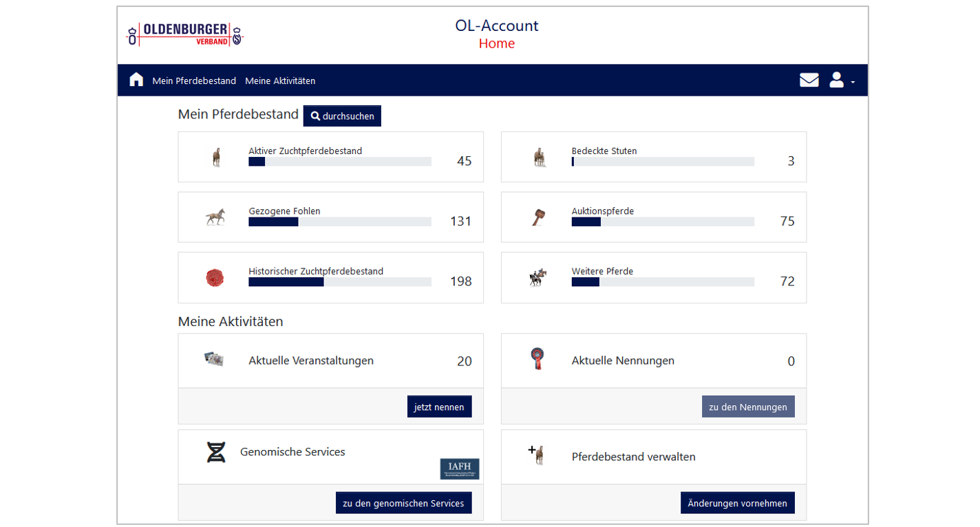Click the Aktuelle Nennungen rosette icon
The height and width of the screenshot is (527, 980).
[x=537, y=359]
